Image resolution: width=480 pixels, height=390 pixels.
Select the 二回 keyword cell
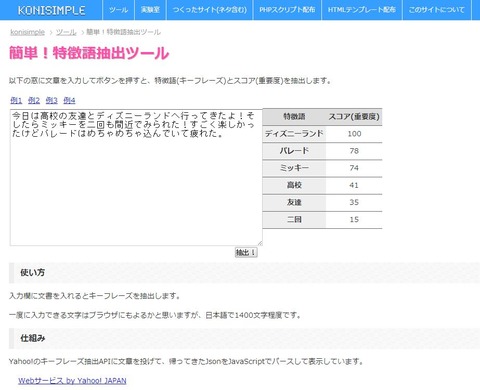click(294, 220)
